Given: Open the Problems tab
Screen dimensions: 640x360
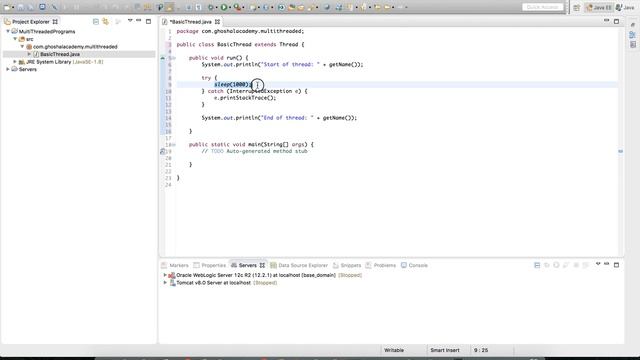Looking at the screenshot, I should click(x=381, y=265).
